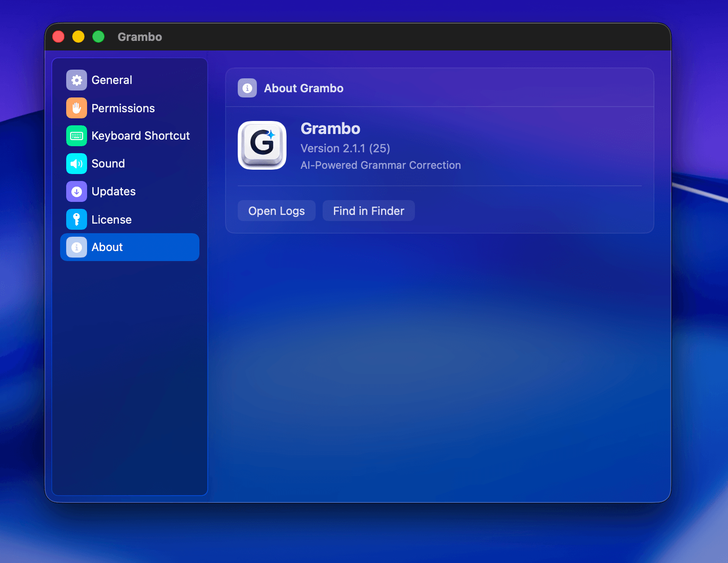Open Logs button
The height and width of the screenshot is (563, 728).
pyautogui.click(x=276, y=211)
